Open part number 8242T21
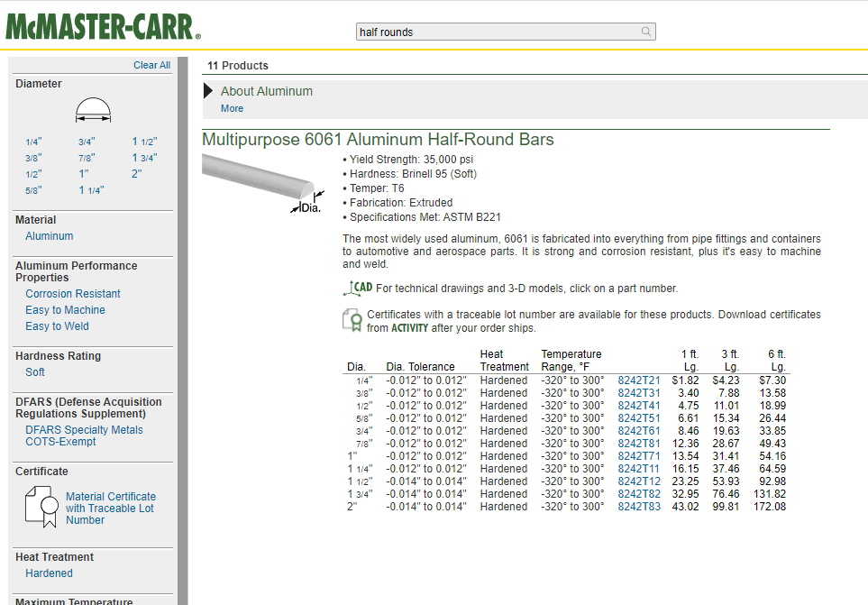The width and height of the screenshot is (868, 605). click(x=639, y=380)
